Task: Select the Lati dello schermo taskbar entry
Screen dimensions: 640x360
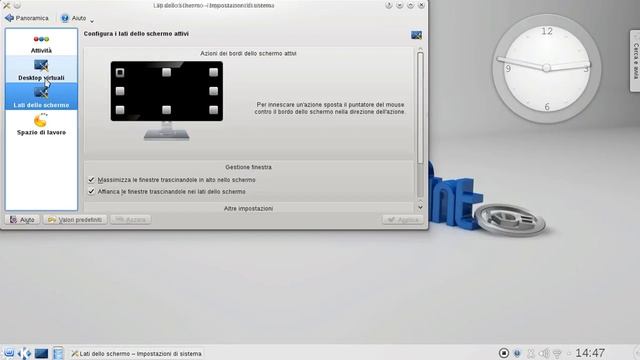Action: click(137, 353)
